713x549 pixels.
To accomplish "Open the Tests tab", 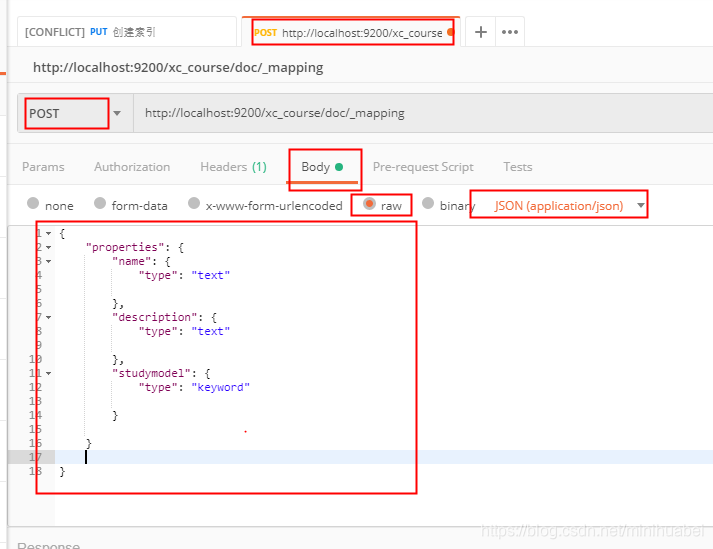I will (x=517, y=167).
